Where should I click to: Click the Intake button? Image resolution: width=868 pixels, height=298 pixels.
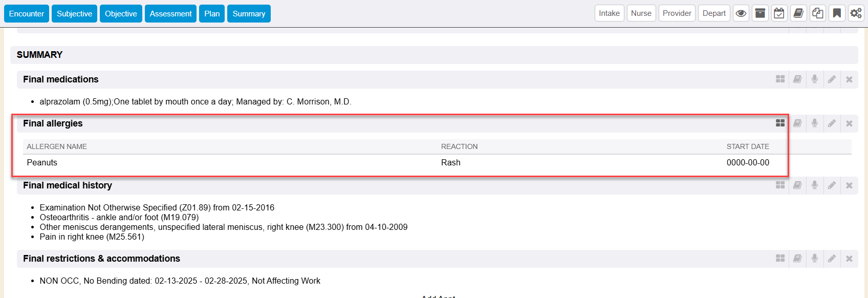609,13
